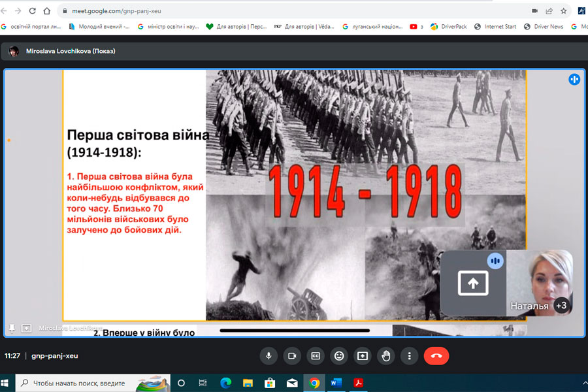The width and height of the screenshot is (588, 392).
Task: Unpin the presentation using the pin icon
Action: (x=11, y=328)
